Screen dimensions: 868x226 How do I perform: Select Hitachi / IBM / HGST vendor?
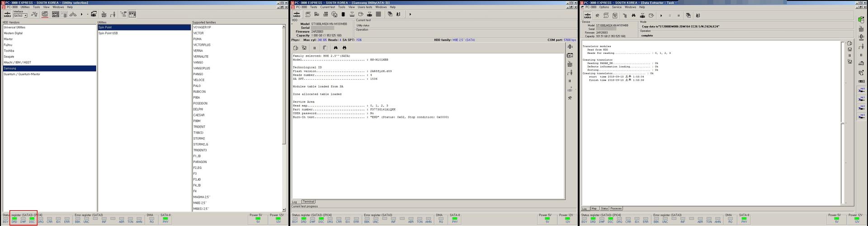point(49,63)
